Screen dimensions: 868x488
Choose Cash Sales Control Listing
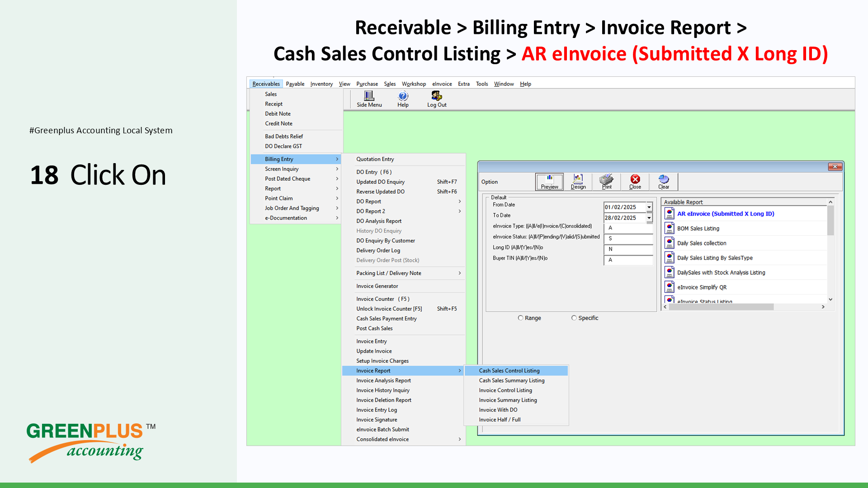tap(516, 371)
